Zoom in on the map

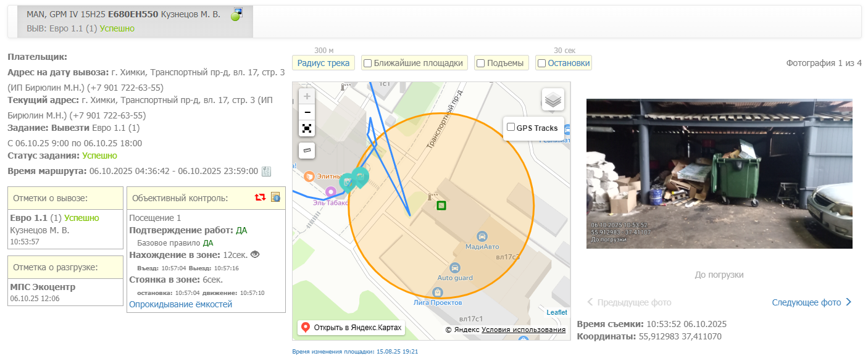point(307,96)
